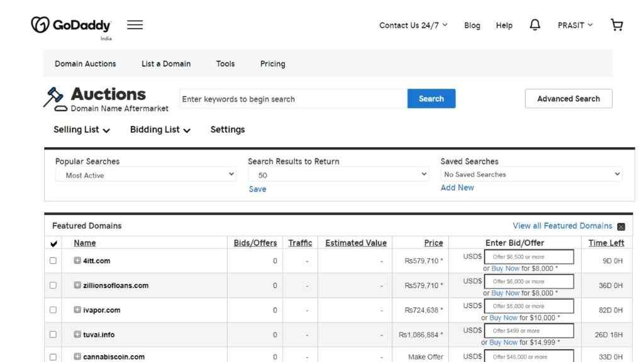The image size is (644, 362).
Task: Click the bid offer field for zillionsofloans.com
Action: point(529,282)
